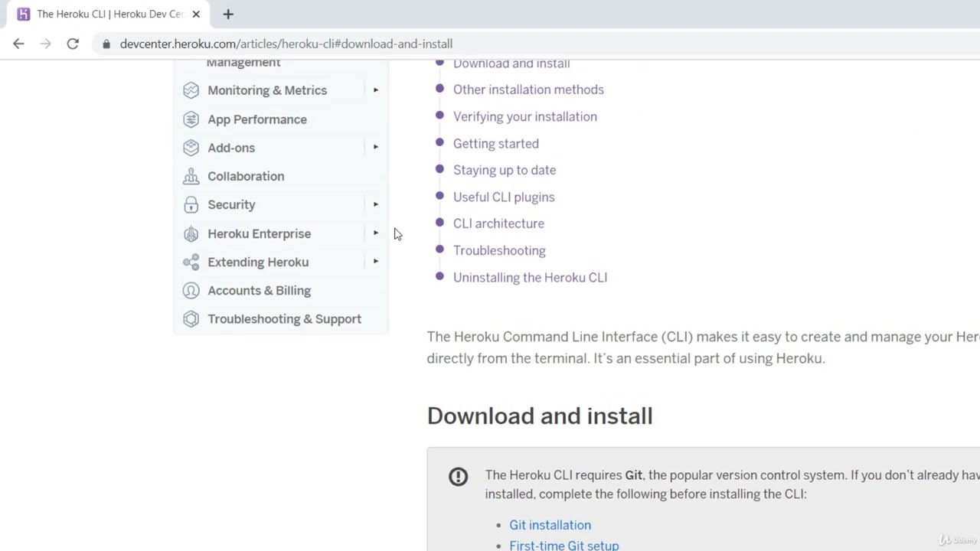
Task: Click the Heroku favicon on the tab
Action: [24, 14]
